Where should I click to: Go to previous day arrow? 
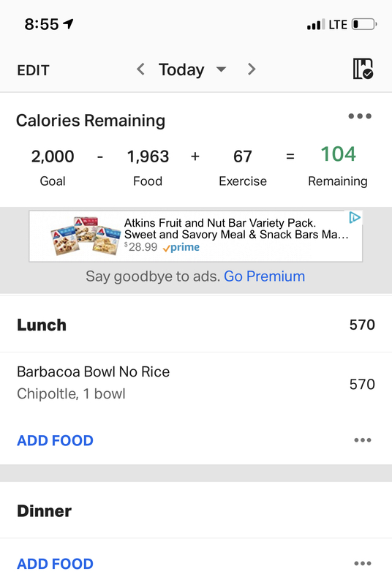tap(140, 69)
